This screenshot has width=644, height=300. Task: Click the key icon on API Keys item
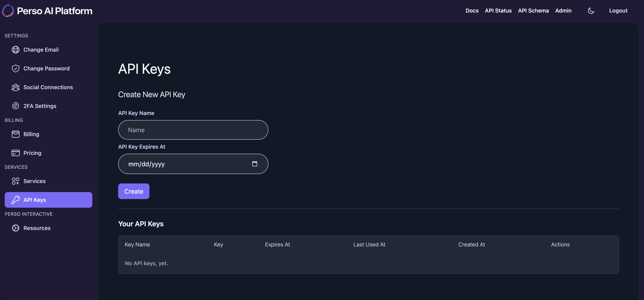[15, 200]
